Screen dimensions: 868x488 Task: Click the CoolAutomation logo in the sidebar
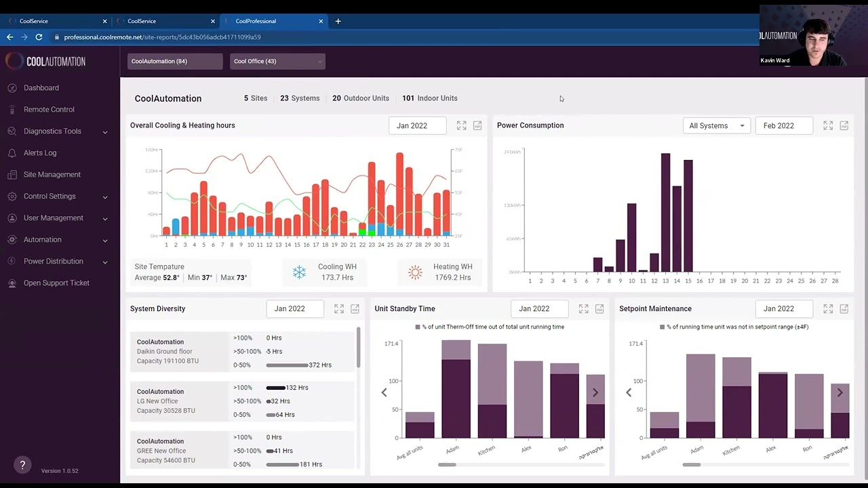point(45,61)
